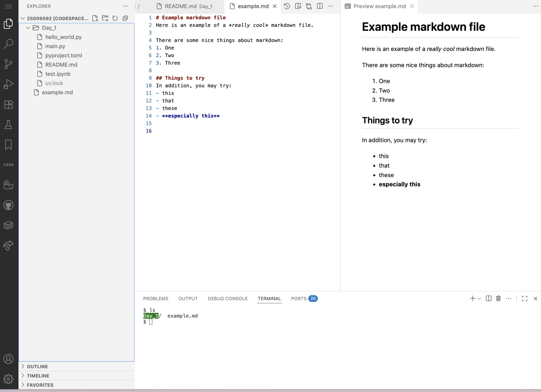541x392 pixels.
Task: Open the changes compare icon
Action: pyautogui.click(x=309, y=6)
